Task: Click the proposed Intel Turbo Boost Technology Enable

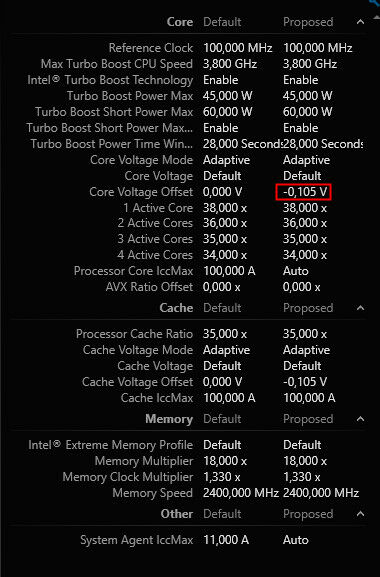Action: pyautogui.click(x=301, y=80)
